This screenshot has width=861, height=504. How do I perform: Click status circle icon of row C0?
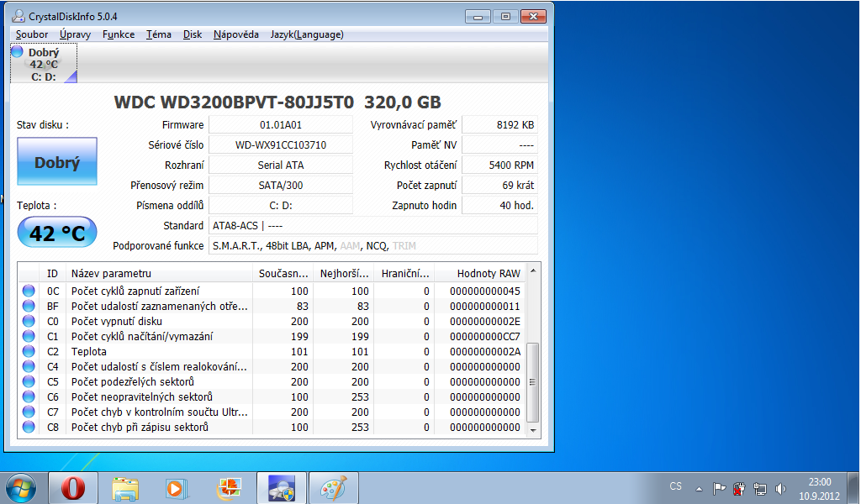(29, 322)
